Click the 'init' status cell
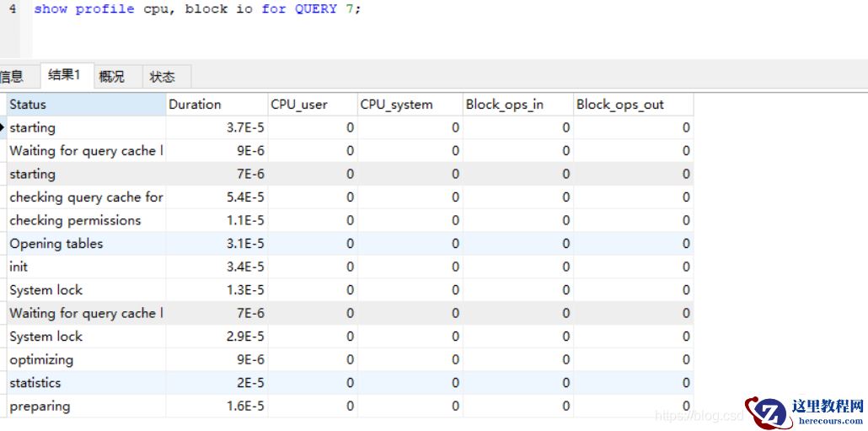Screen dimensions: 868x431 [x=19, y=267]
